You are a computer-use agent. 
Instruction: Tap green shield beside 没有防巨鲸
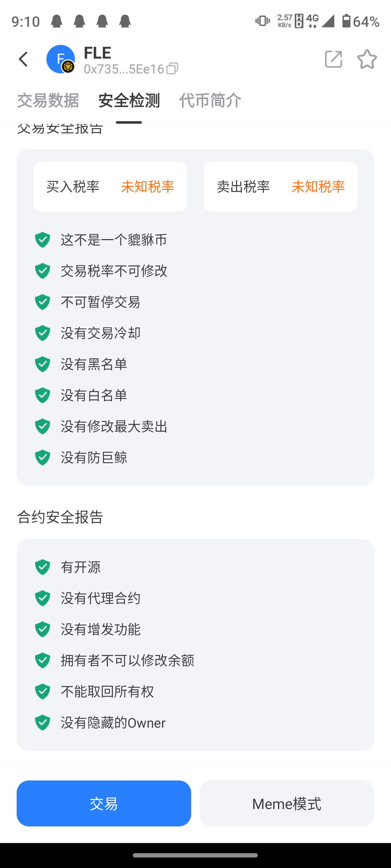click(x=42, y=458)
